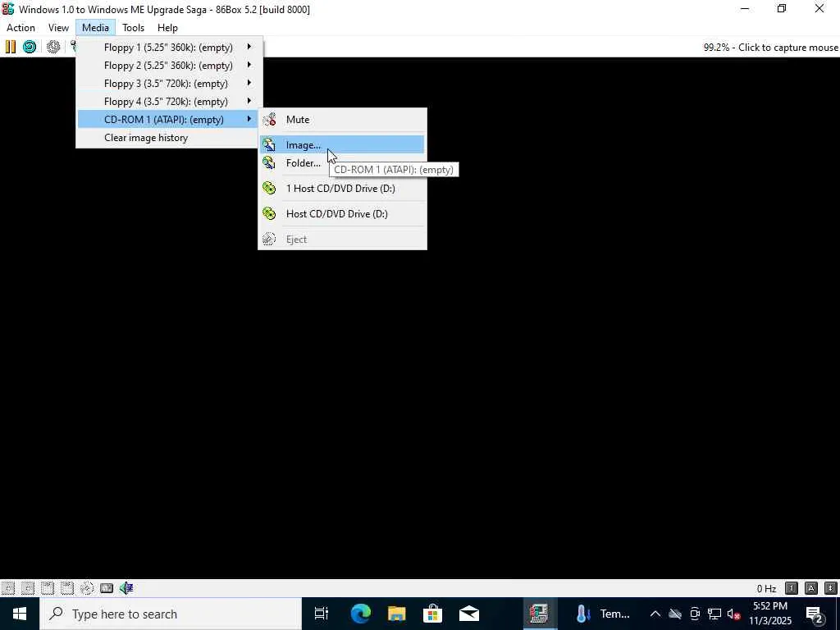Screen dimensions: 840x630
Task: Click the OneDrive cloud tray icon
Action: click(x=675, y=614)
